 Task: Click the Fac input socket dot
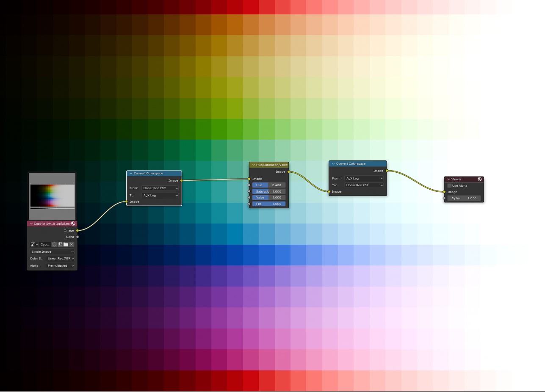tap(249, 204)
